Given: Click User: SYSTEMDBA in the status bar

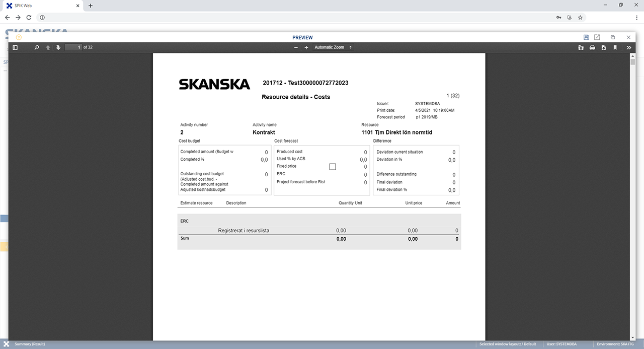Looking at the screenshot, I should 561,344.
